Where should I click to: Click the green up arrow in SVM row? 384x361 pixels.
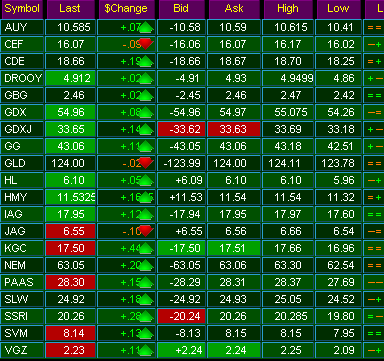146,333
